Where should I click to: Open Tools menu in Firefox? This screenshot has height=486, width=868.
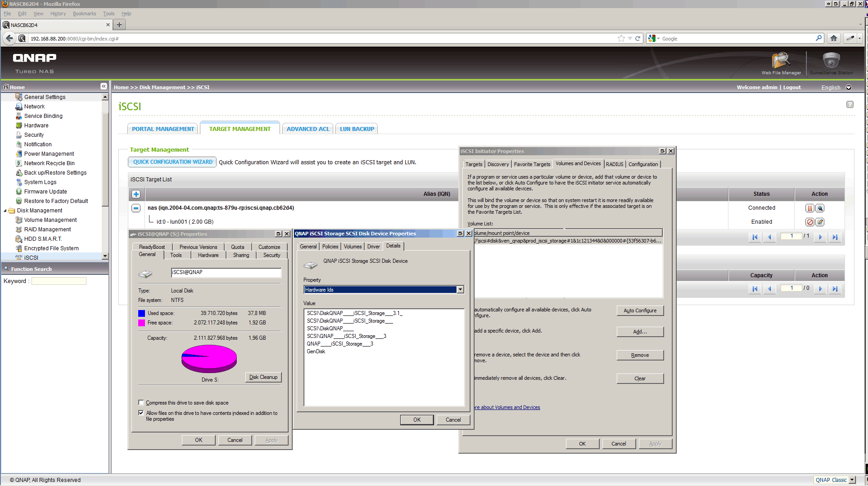[108, 13]
